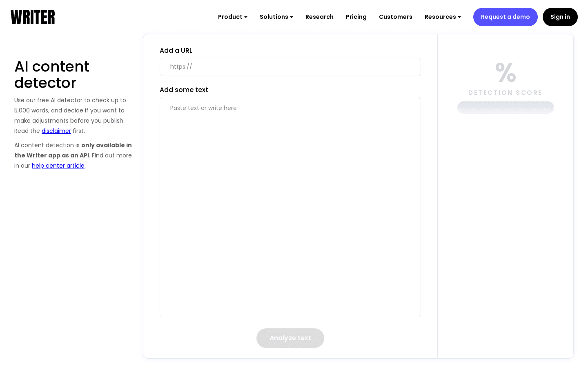Image resolution: width=588 pixels, height=368 pixels.
Task: Click the Analyze text button
Action: [290, 338]
